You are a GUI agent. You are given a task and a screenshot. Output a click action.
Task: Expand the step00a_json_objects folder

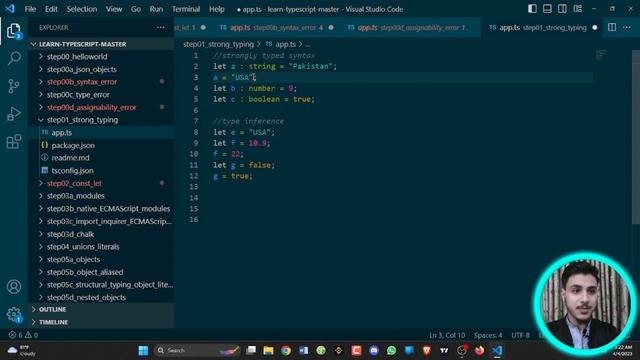click(101, 69)
